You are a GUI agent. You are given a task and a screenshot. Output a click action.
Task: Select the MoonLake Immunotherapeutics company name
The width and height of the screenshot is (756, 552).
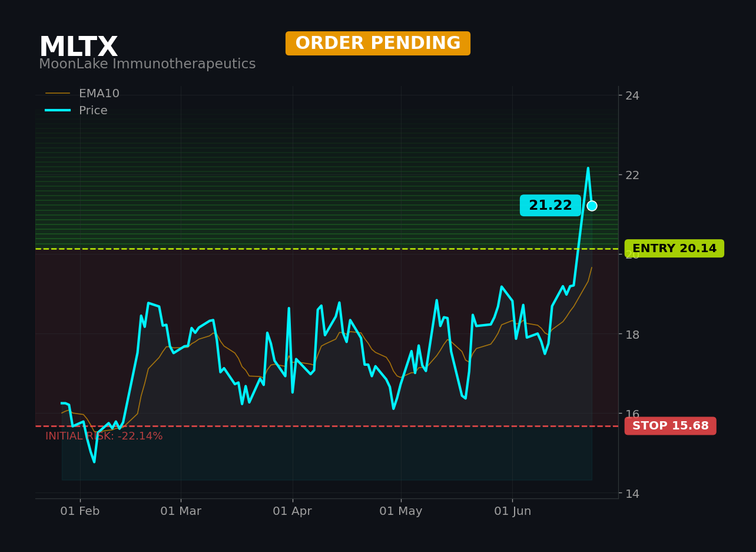[147, 64]
